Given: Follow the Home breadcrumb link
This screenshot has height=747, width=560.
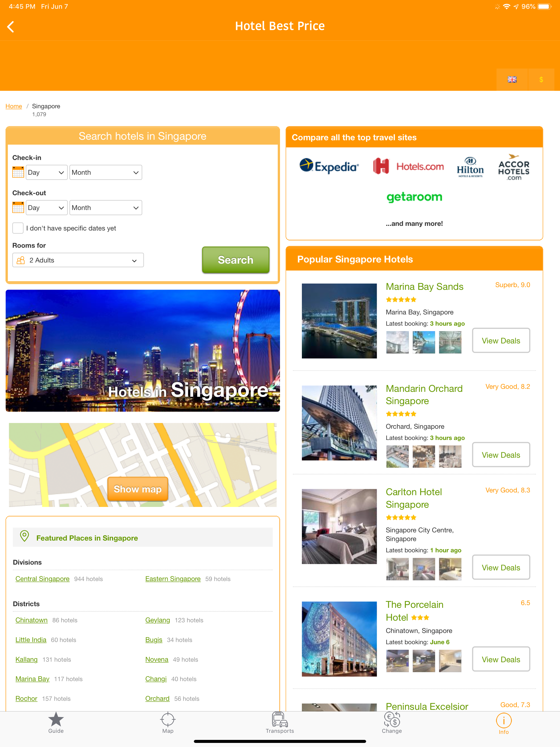Looking at the screenshot, I should [x=14, y=106].
